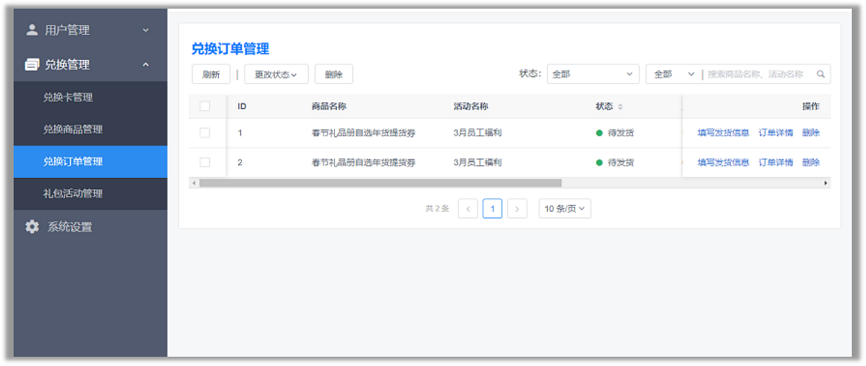This screenshot has width=866, height=366.
Task: Click 填写发货信息 for order 1
Action: [723, 132]
